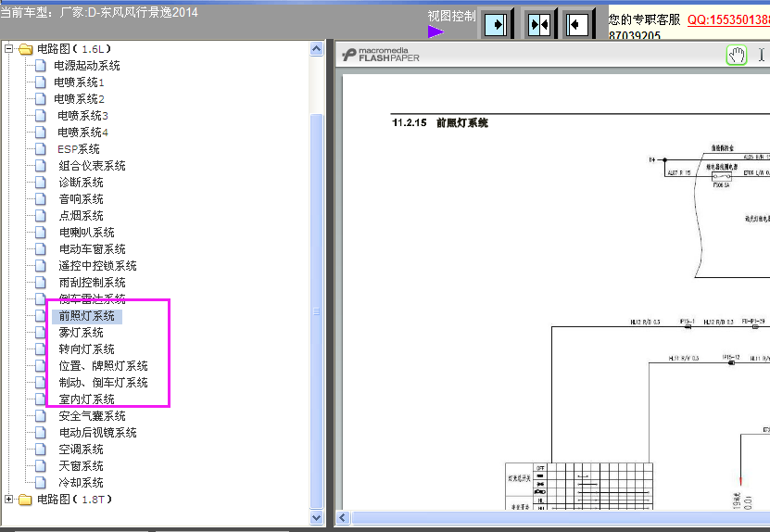The width and height of the screenshot is (770, 532).
Task: Open the 电动车窗系统 diagram
Action: pos(93,249)
